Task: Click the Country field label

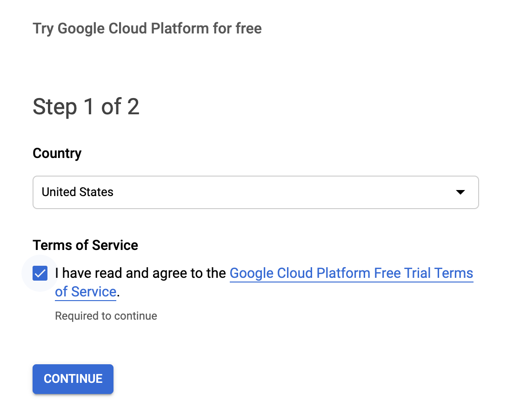Action: [x=57, y=153]
